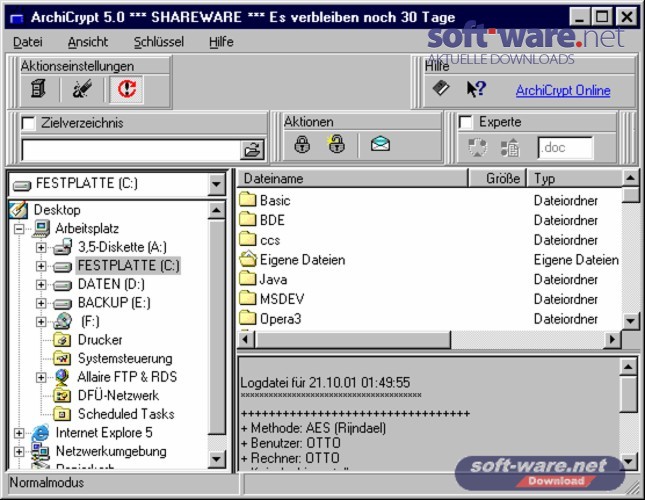Select the Basic folder row

(430, 201)
